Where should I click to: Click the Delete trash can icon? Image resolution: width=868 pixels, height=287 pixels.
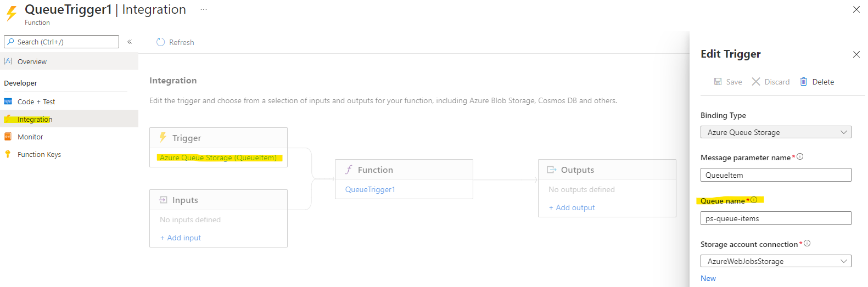click(804, 82)
